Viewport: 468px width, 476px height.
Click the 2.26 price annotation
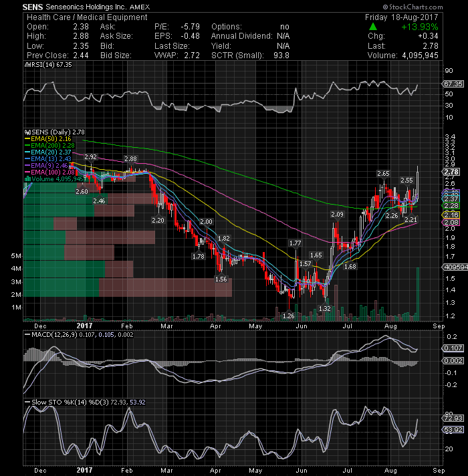point(392,215)
